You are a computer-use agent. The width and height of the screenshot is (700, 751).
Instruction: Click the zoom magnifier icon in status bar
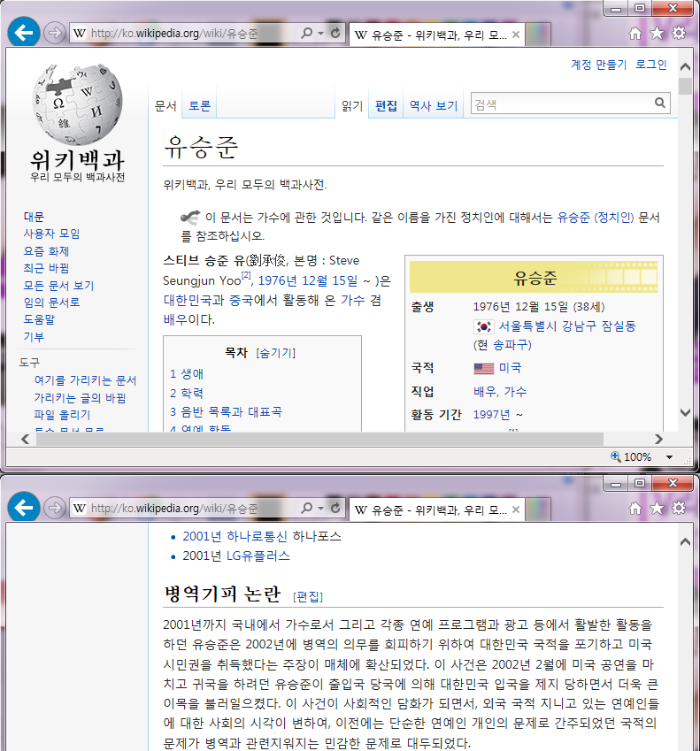coord(616,456)
